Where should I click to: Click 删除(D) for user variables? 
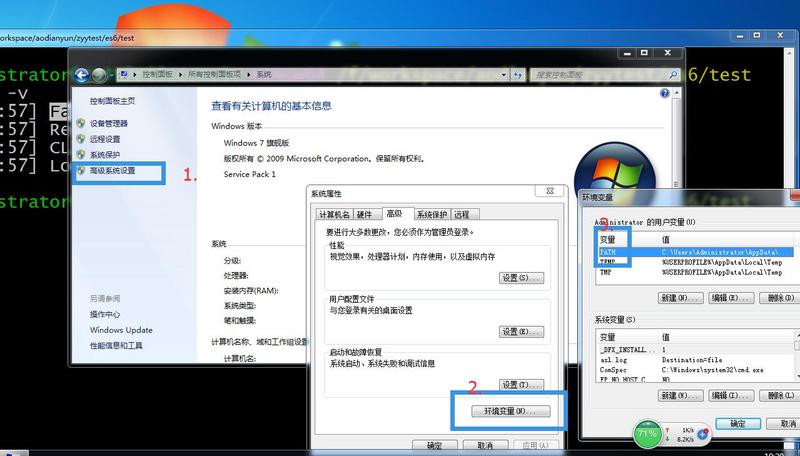[780, 298]
